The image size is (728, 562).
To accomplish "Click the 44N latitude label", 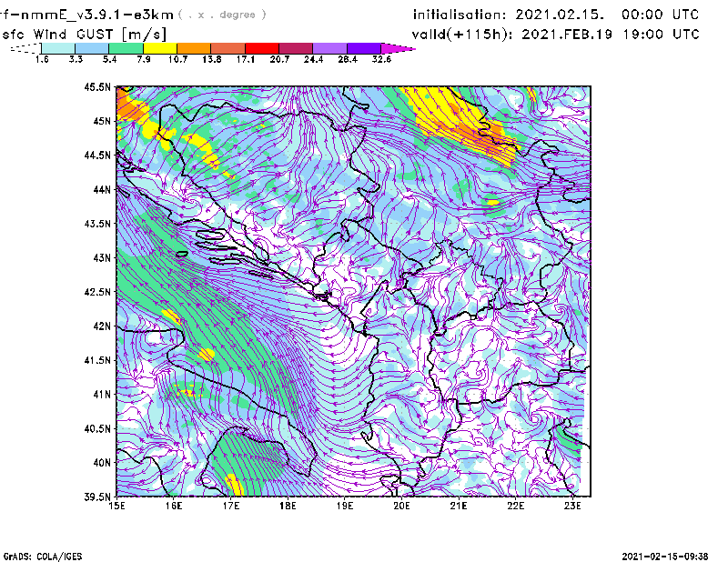I will [102, 189].
